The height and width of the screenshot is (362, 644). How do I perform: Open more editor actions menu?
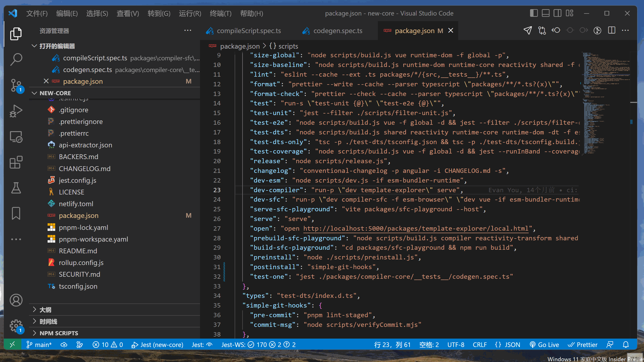[x=625, y=31]
